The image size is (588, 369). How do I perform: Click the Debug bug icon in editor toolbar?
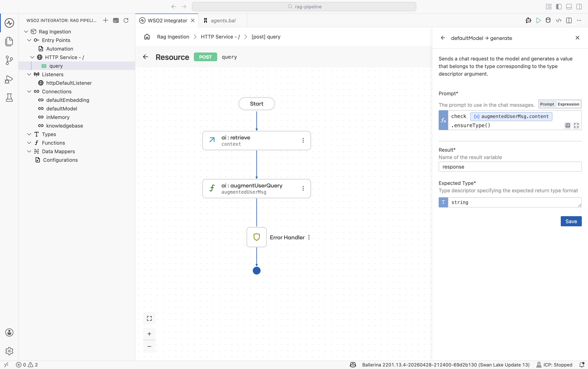548,20
